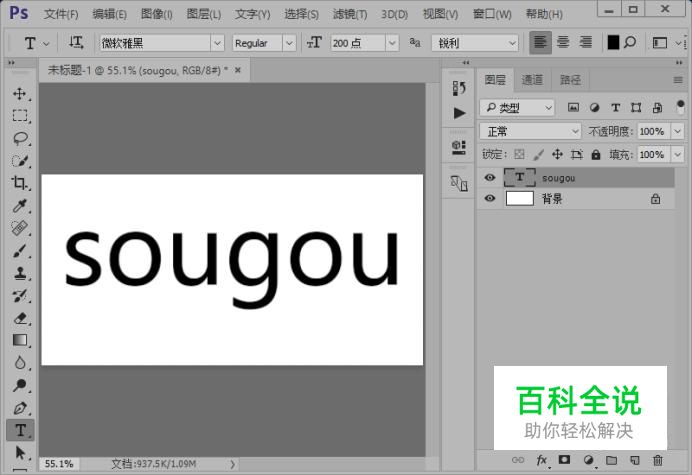Image resolution: width=692 pixels, height=475 pixels.
Task: Toggle lock image pixels
Action: click(x=538, y=155)
